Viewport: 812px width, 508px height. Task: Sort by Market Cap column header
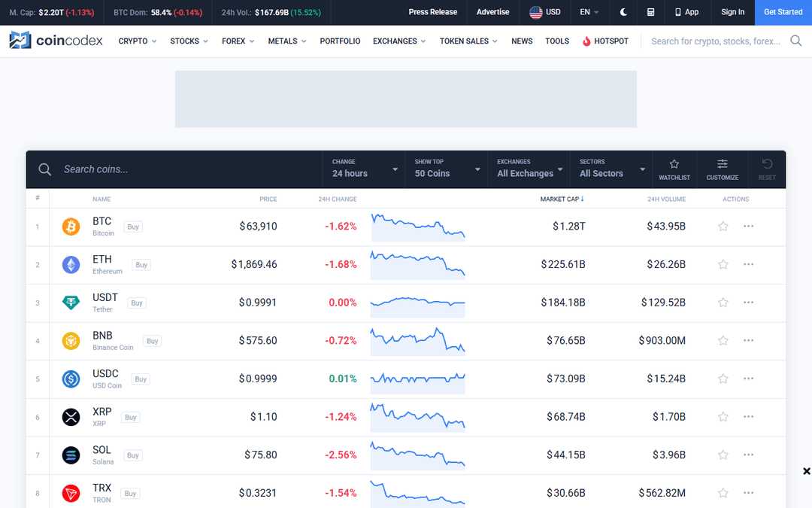[562, 199]
